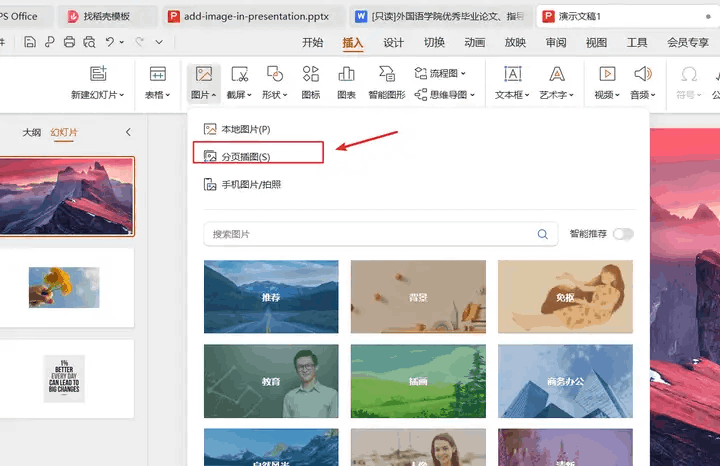Screen dimensions: 720x466
Task: Collapse the slide panel with the chevron
Action: click(x=128, y=132)
